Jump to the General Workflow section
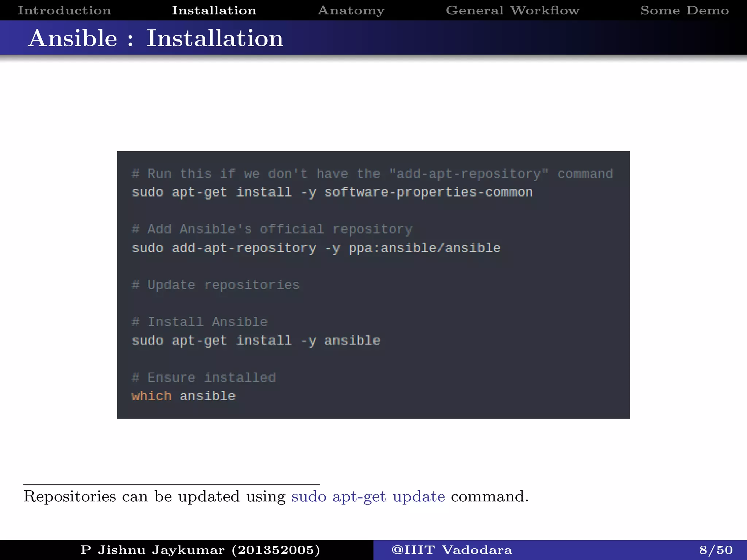Viewport: 747px width, 560px height. point(512,10)
